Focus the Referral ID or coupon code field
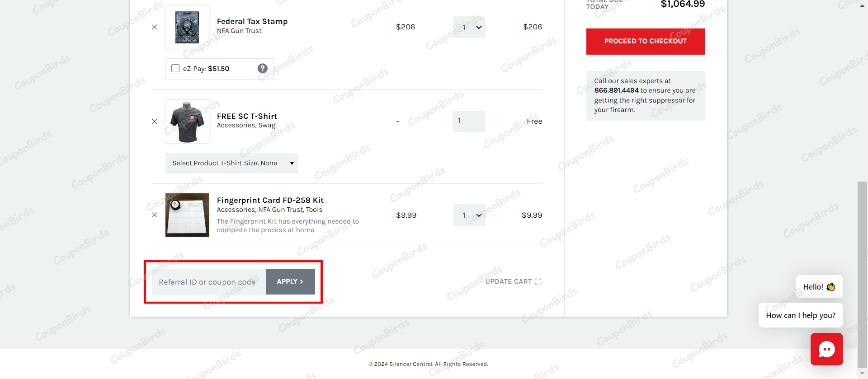The image size is (868, 379). click(x=209, y=282)
